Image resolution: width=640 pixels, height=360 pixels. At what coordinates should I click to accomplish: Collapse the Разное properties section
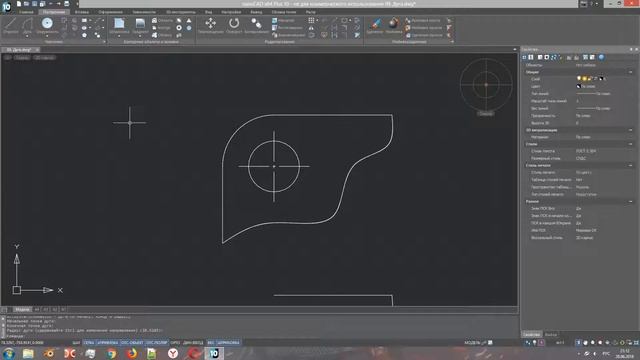(631, 201)
